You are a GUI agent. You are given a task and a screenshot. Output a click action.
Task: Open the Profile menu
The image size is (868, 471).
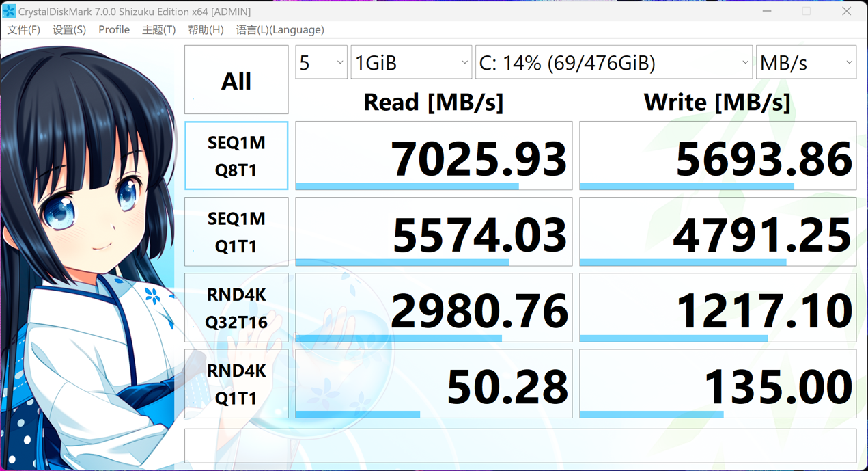pyautogui.click(x=114, y=30)
